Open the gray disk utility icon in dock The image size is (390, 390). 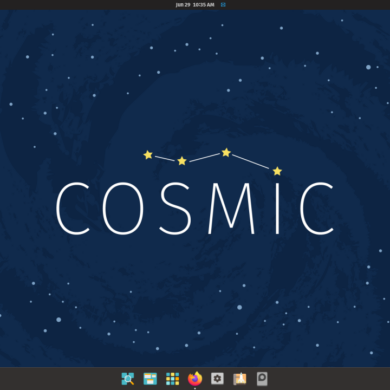tap(262, 379)
